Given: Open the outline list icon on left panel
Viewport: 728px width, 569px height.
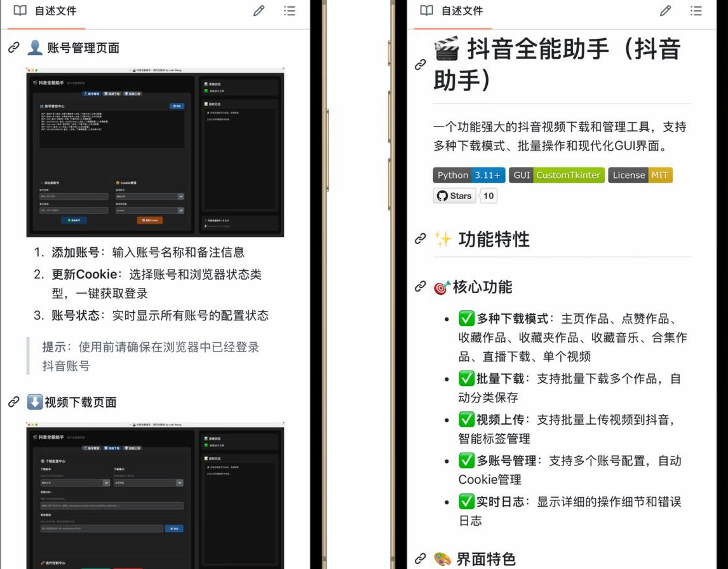Looking at the screenshot, I should coord(290,11).
